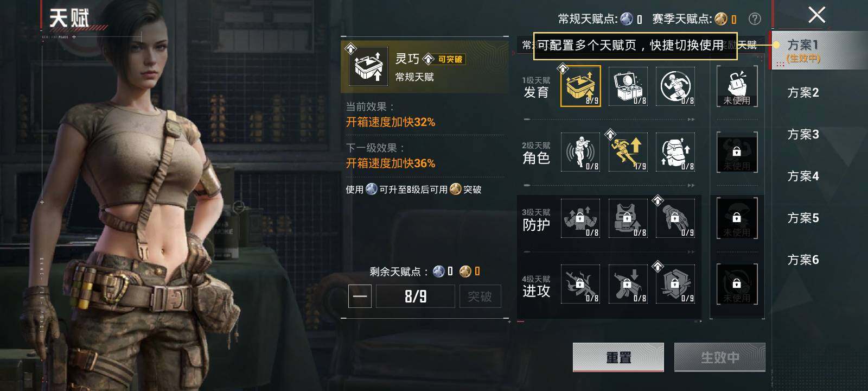
Task: Click the locked vest 防护 talent
Action: pos(628,218)
